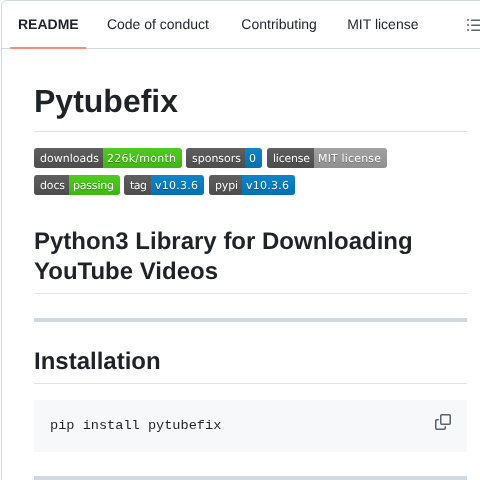Select the MIT license tab

pyautogui.click(x=383, y=25)
